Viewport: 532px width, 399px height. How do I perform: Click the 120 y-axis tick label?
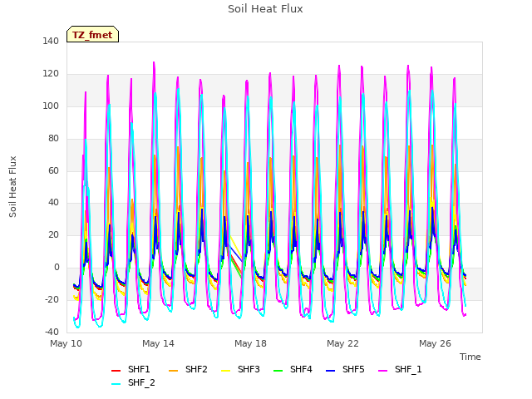tap(51, 73)
